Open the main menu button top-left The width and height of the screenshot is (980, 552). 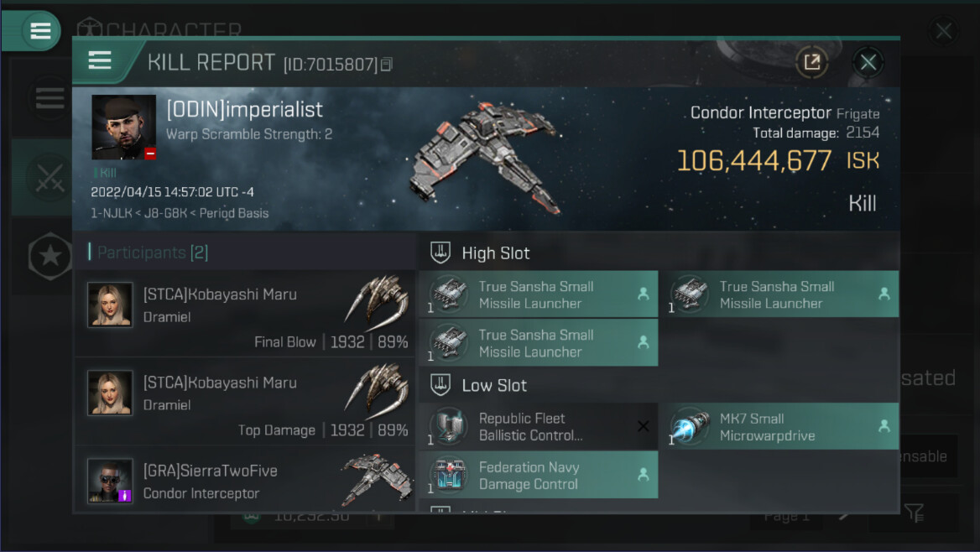(x=40, y=31)
